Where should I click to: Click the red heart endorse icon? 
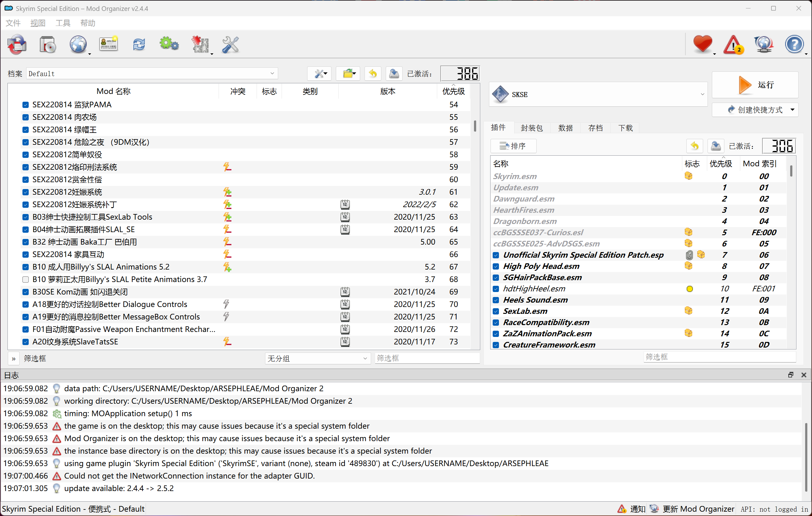(x=703, y=44)
